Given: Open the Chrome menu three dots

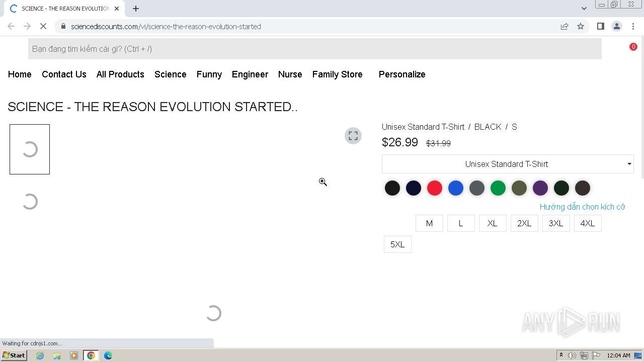Looking at the screenshot, I should (632, 26).
